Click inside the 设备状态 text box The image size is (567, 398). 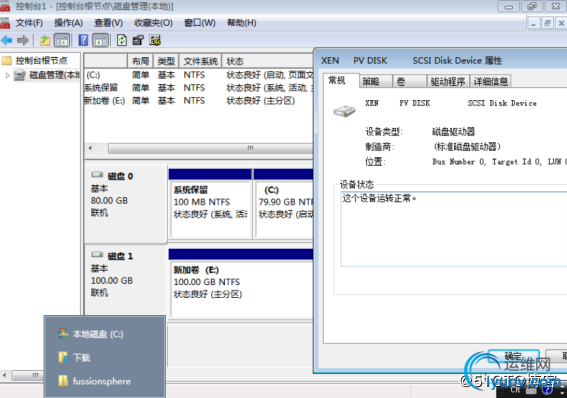(453, 229)
